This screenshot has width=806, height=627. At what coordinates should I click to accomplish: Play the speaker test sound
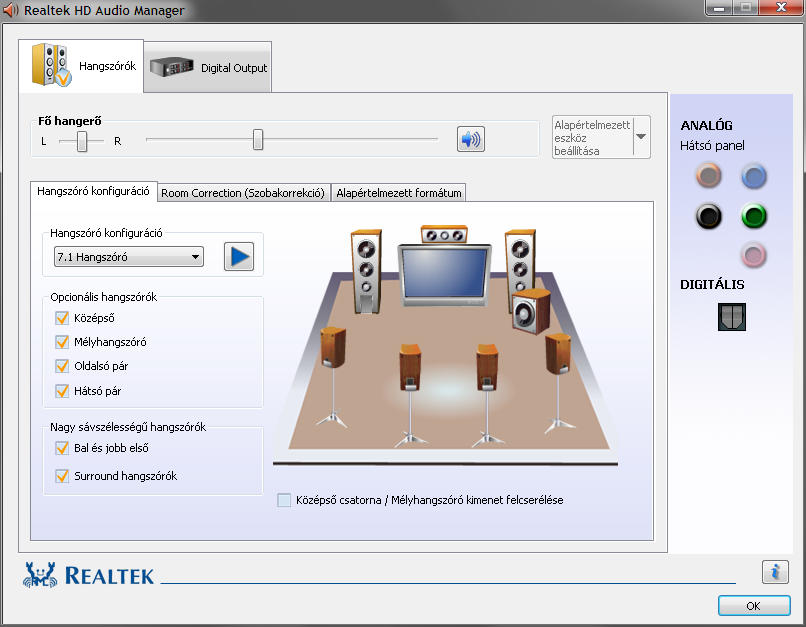(x=239, y=256)
